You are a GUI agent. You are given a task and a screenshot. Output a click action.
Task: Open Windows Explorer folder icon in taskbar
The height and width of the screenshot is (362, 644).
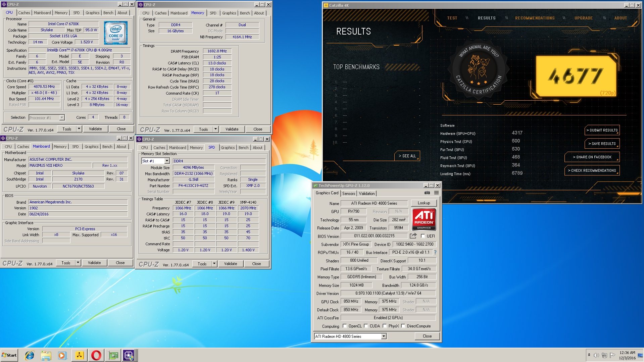coord(46,355)
